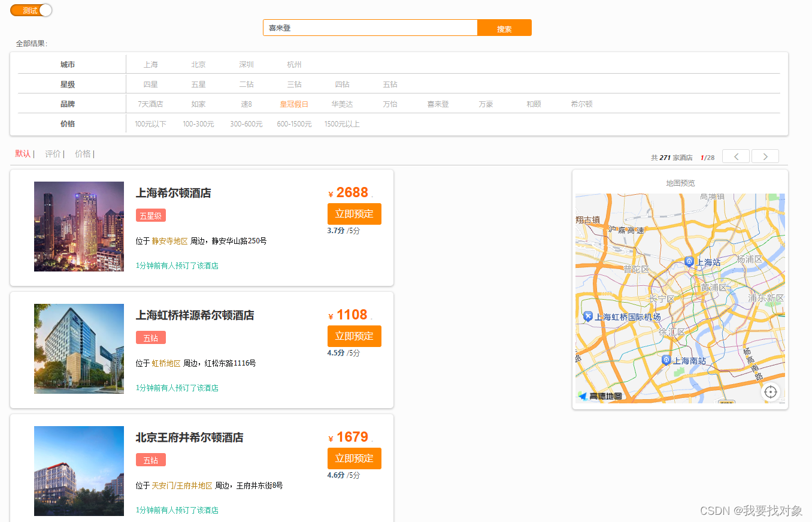Image resolution: width=812 pixels, height=522 pixels.
Task: Click the orange 搜索 button
Action: pos(504,28)
